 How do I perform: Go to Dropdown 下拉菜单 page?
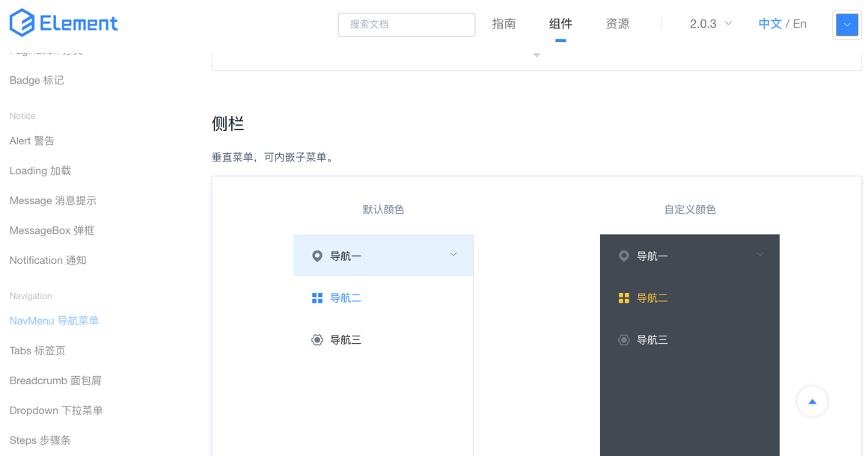tap(56, 410)
